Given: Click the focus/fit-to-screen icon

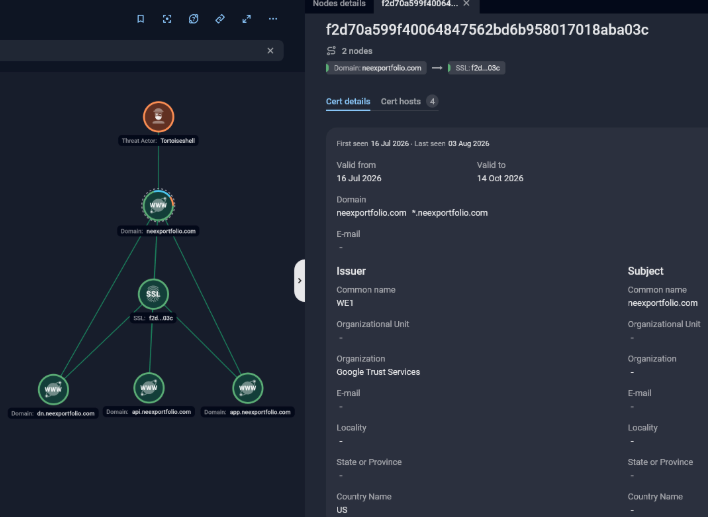Looking at the screenshot, I should tap(167, 19).
